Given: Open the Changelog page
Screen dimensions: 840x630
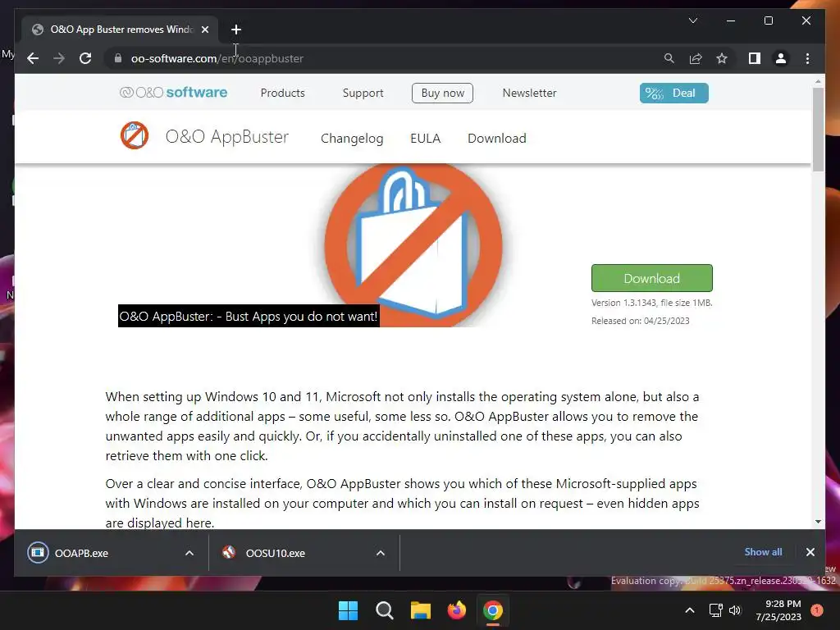Looking at the screenshot, I should pos(352,138).
